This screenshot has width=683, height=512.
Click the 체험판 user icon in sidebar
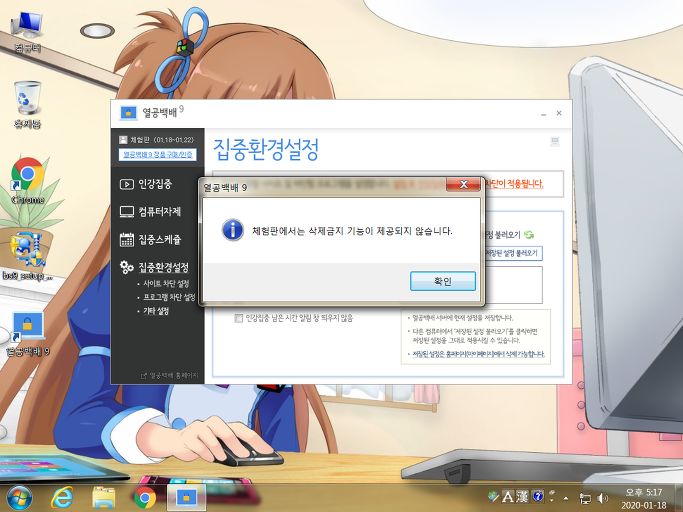[123, 140]
